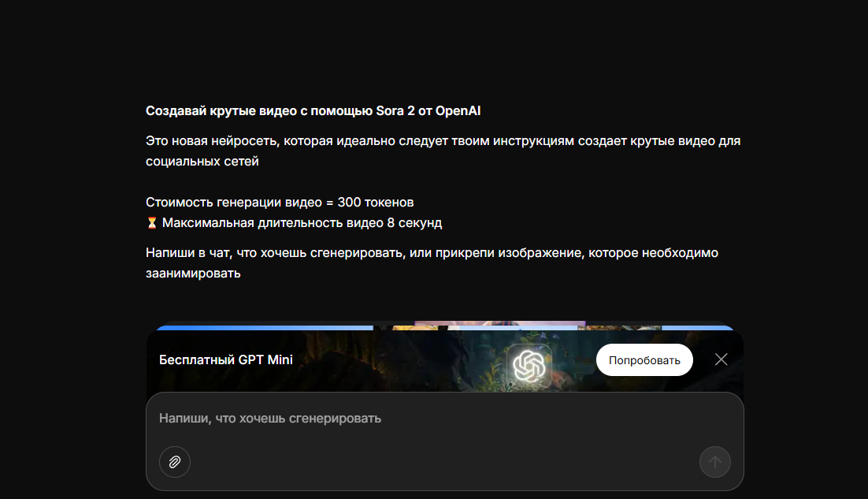Click the send arrow button

(x=714, y=462)
